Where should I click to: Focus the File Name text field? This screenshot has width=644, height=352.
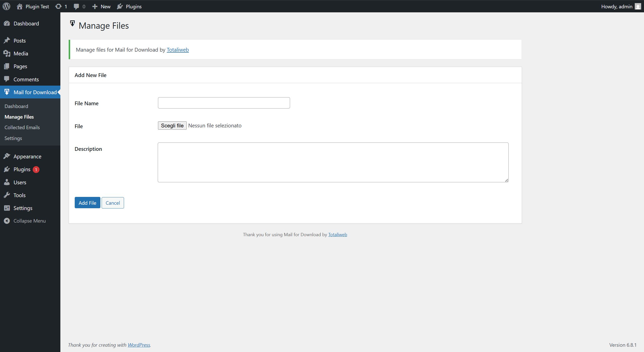(x=224, y=103)
